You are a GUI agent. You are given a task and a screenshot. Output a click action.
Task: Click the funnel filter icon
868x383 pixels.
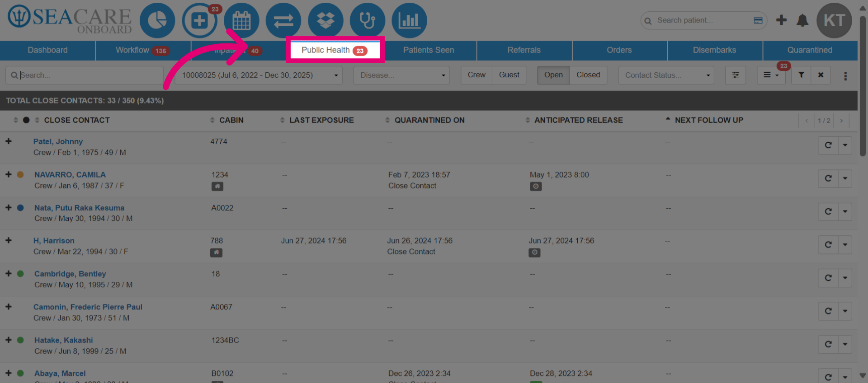[x=801, y=75]
